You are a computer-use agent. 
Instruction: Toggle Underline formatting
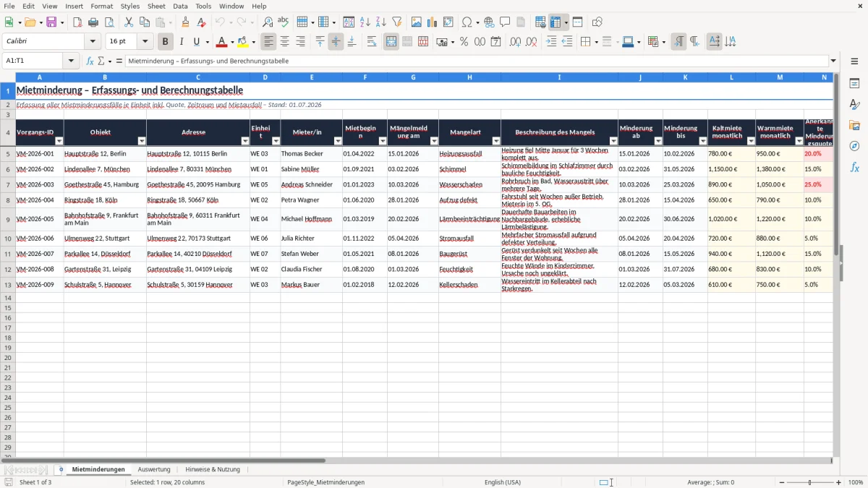[x=197, y=42]
